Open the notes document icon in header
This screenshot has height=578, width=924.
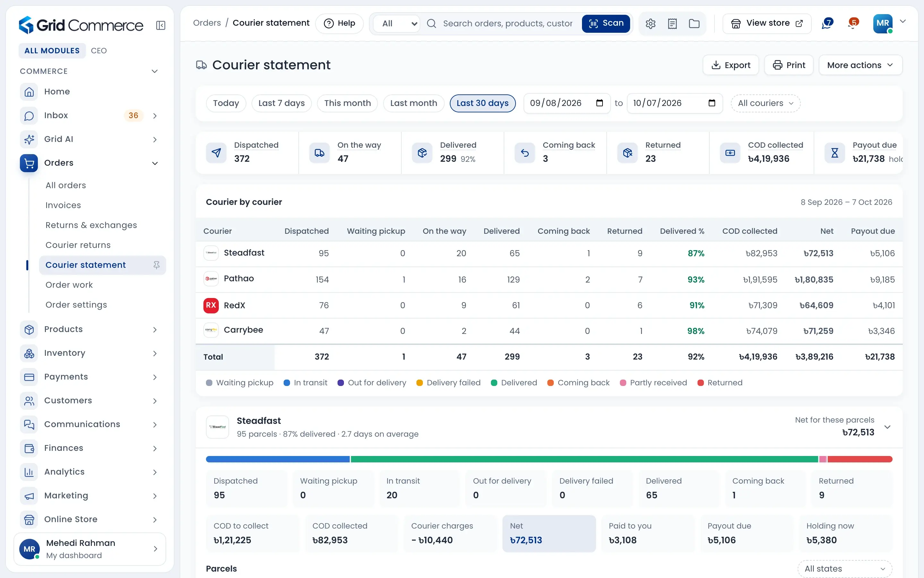click(x=672, y=24)
